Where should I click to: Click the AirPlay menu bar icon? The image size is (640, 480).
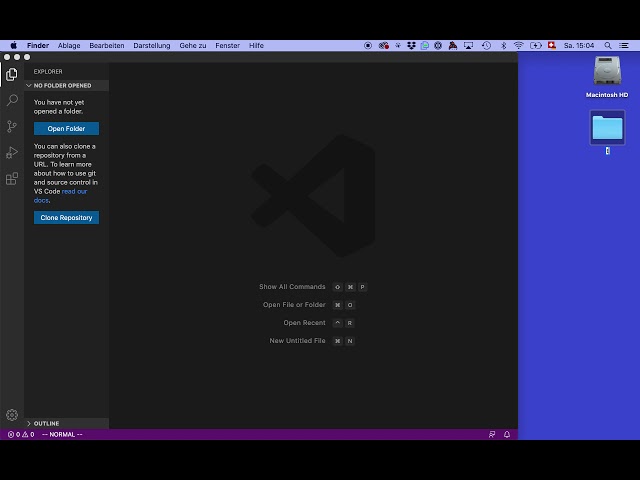468,45
